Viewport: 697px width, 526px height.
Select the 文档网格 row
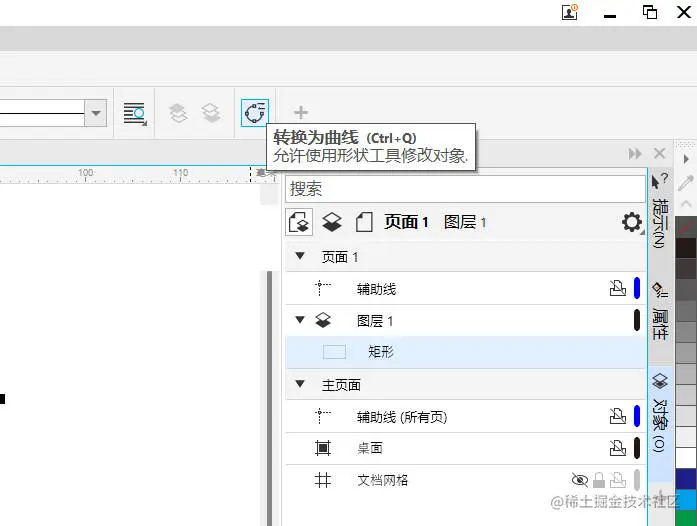(x=465, y=480)
